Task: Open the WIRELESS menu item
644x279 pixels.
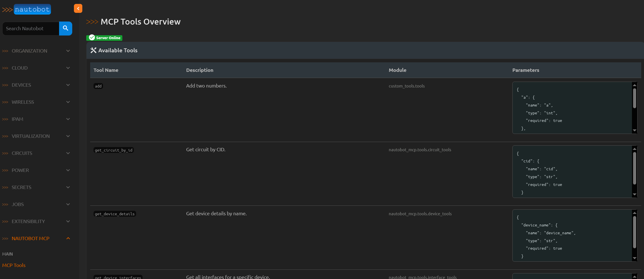Action: [x=23, y=102]
